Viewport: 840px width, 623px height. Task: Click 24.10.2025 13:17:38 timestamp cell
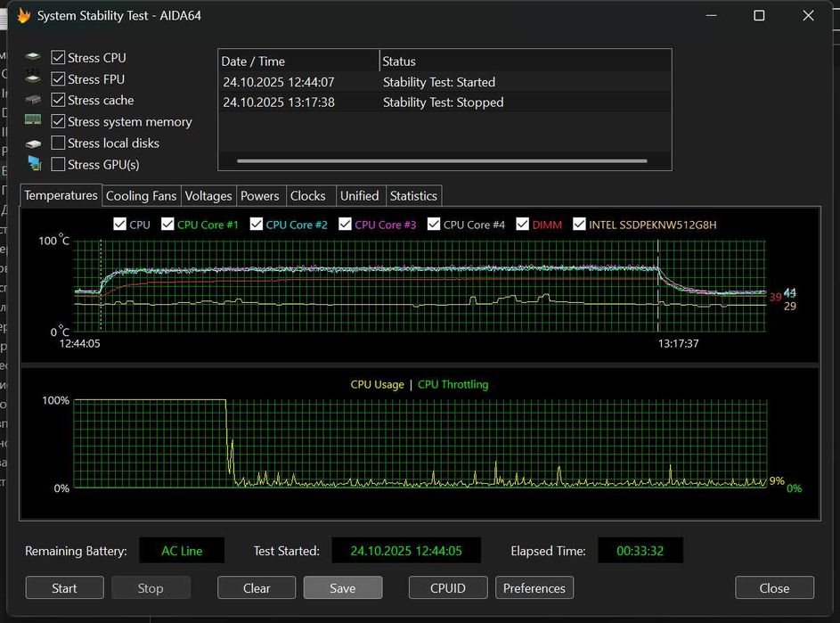point(279,102)
